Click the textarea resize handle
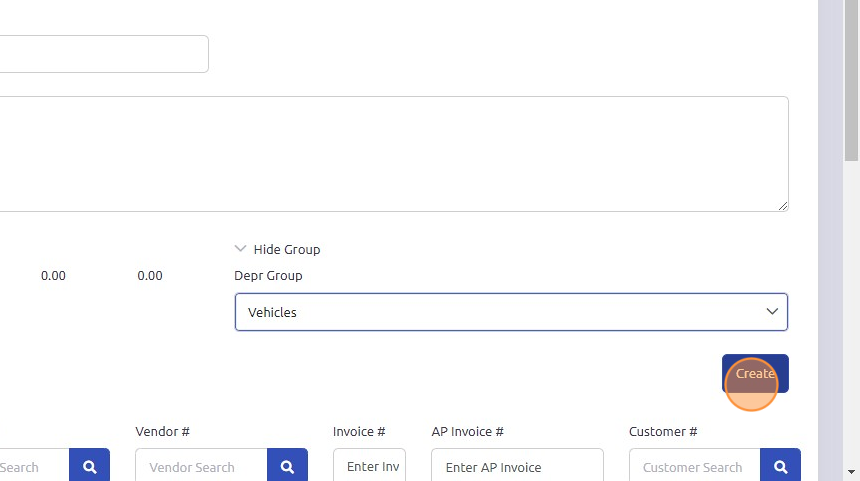 tap(783, 206)
